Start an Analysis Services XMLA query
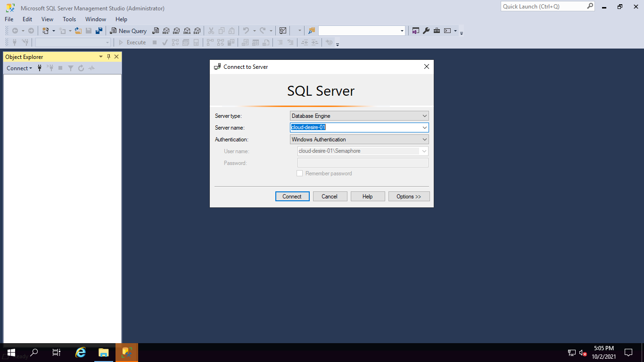Viewport: 644px width, 362px height. (x=187, y=31)
